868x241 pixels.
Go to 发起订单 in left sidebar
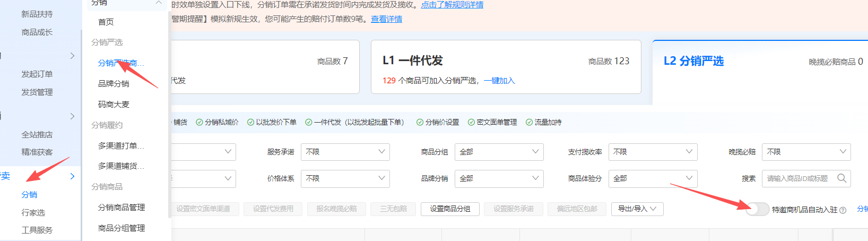tap(37, 74)
